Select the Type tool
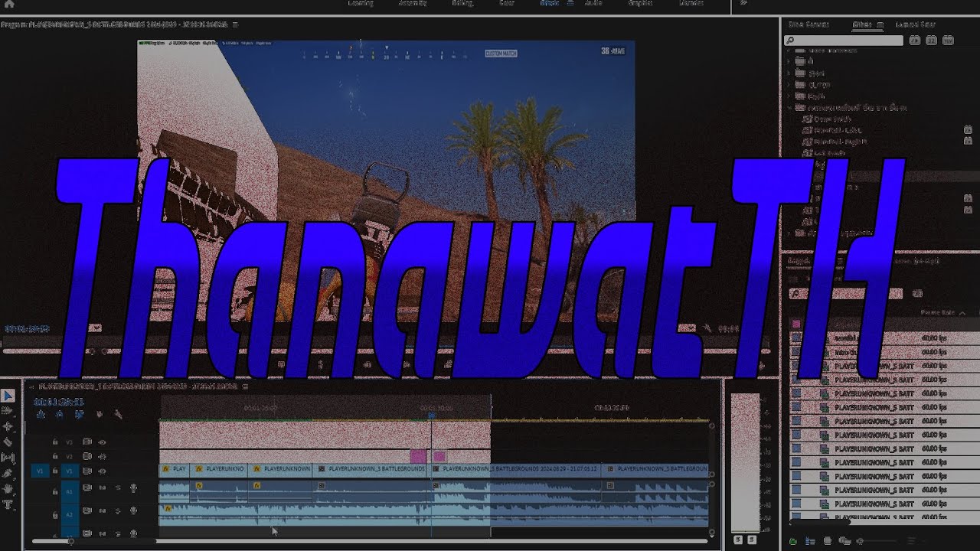980x551 pixels. (x=8, y=505)
